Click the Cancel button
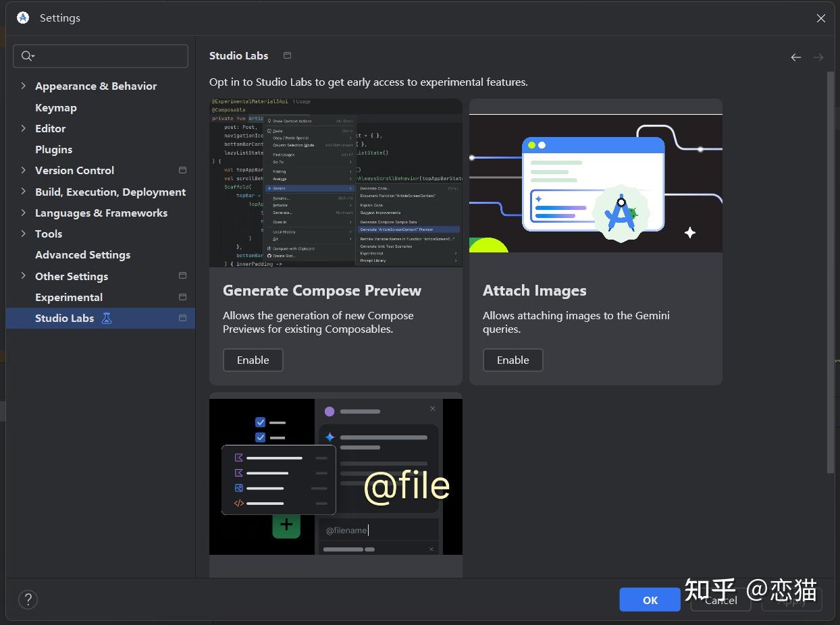 (x=720, y=599)
